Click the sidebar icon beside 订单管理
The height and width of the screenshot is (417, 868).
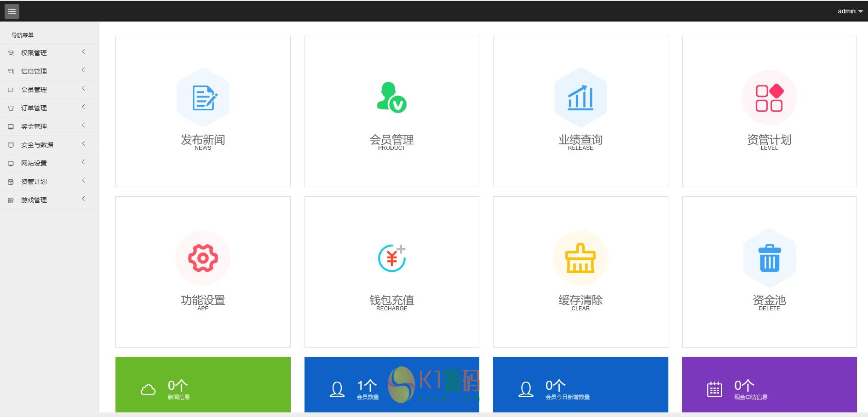pos(11,108)
